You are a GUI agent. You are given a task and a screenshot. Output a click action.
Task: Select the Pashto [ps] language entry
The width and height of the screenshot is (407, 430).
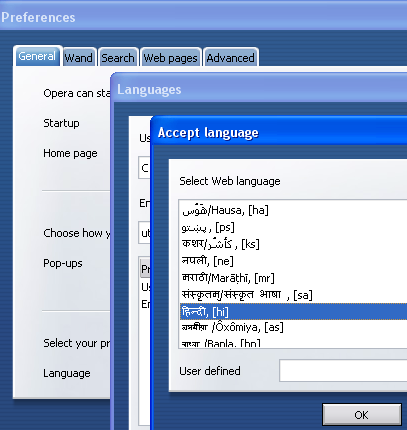[x=293, y=227]
